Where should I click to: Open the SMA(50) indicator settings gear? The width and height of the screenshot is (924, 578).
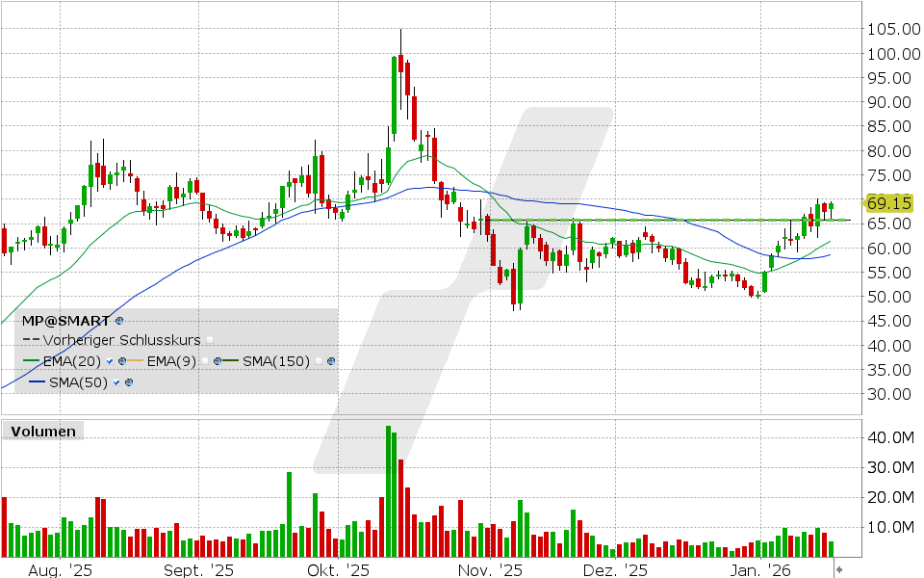coord(127,382)
